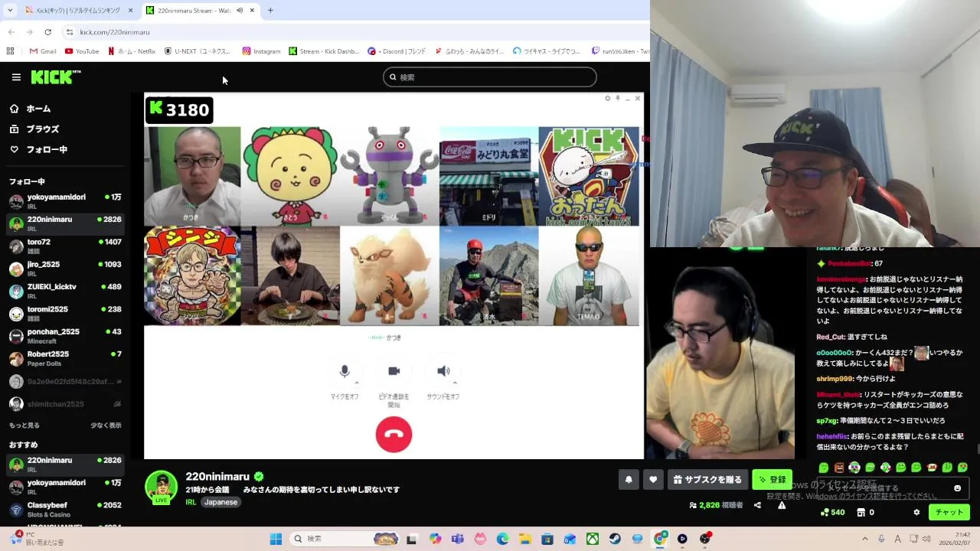Click the Japanese language tag
The image size is (980, 551).
[220, 502]
